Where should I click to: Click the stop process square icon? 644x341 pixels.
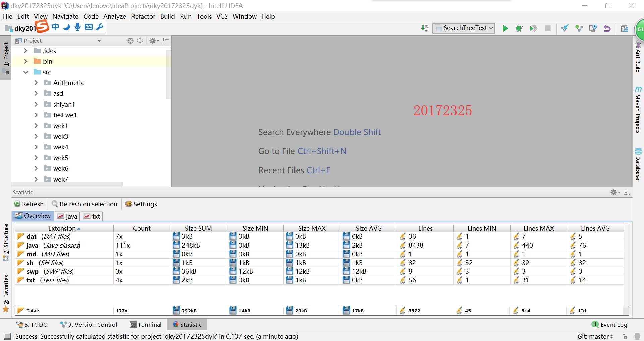548,28
